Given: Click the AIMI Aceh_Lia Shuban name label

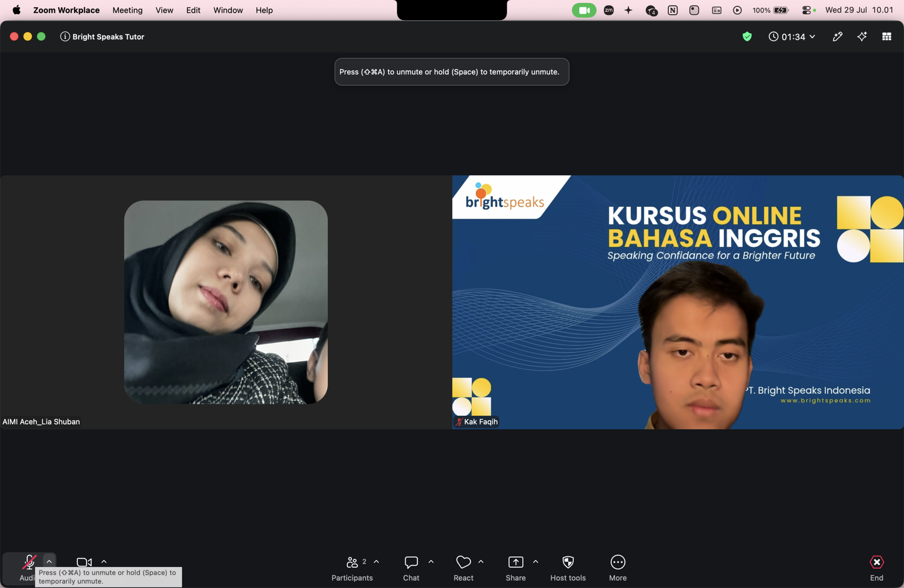Looking at the screenshot, I should point(41,422).
